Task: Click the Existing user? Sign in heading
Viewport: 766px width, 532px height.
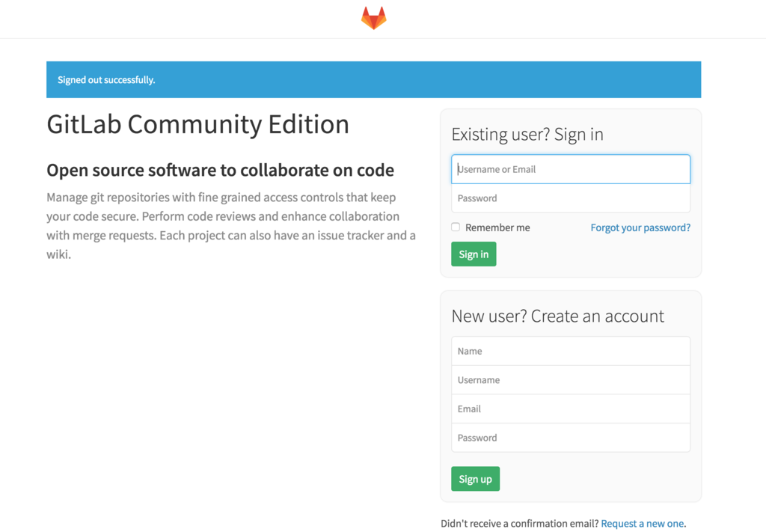Action: coord(527,135)
